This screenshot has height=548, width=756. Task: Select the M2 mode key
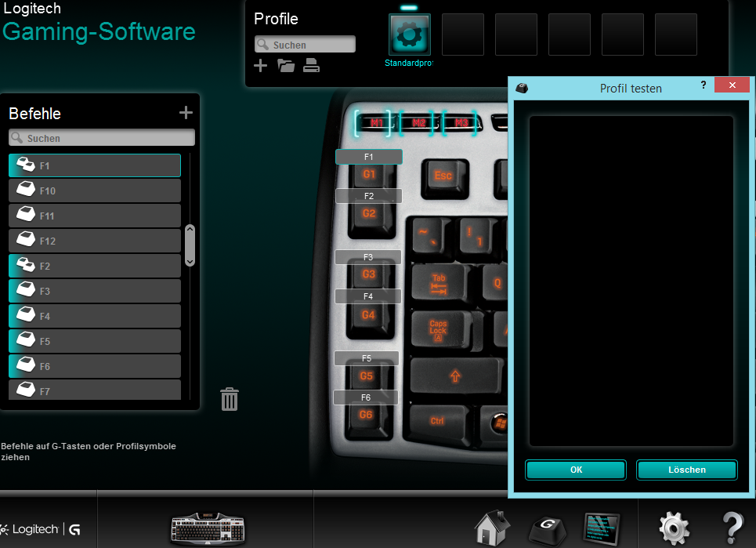pyautogui.click(x=418, y=123)
